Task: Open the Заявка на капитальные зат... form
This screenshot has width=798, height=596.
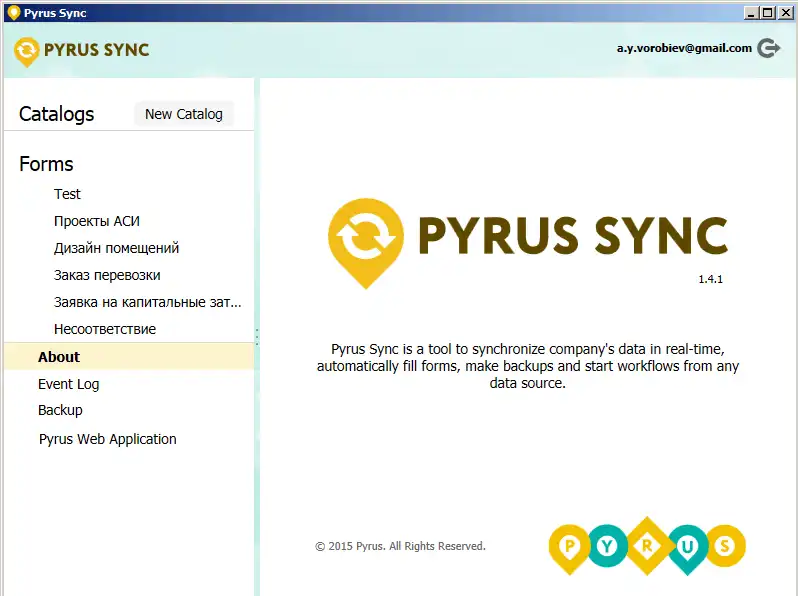Action: click(148, 302)
